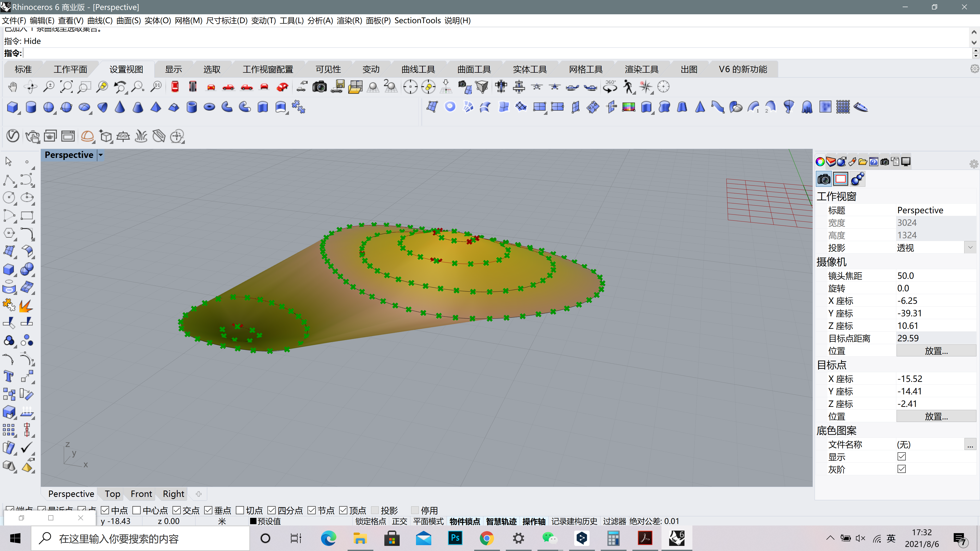980x551 pixels.
Task: Open Photoshop from the Windows taskbar
Action: coord(455,539)
